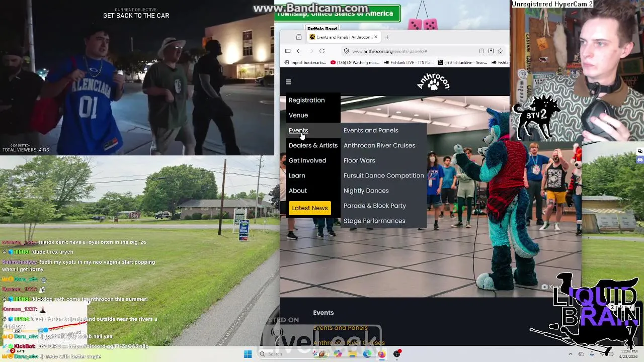Open the browser sidebar toggle icon
This screenshot has height=362, width=644.
[x=288, y=51]
